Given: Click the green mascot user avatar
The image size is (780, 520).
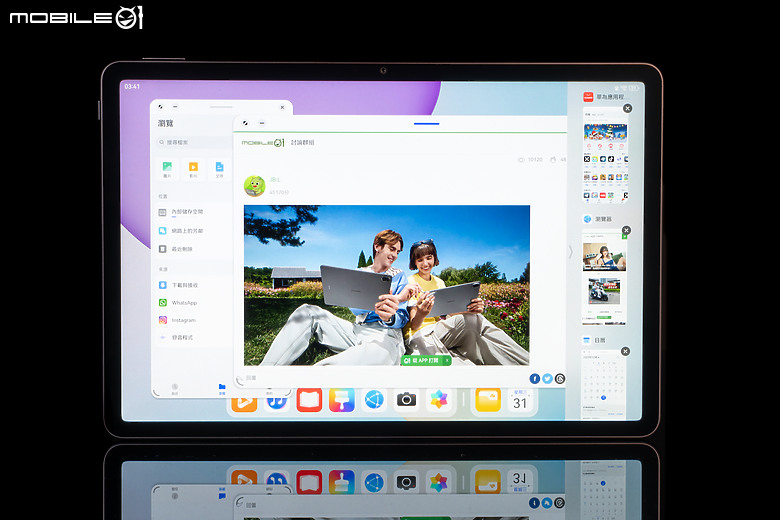Looking at the screenshot, I should (255, 186).
